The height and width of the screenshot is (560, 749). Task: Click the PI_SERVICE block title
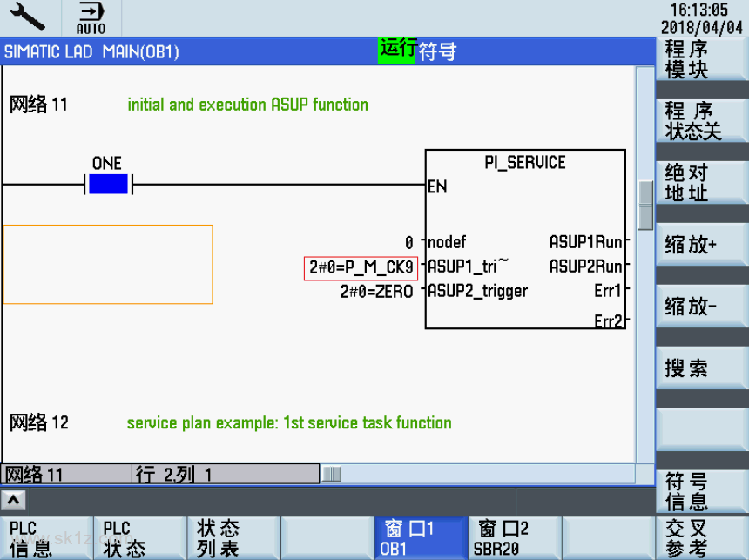525,163
